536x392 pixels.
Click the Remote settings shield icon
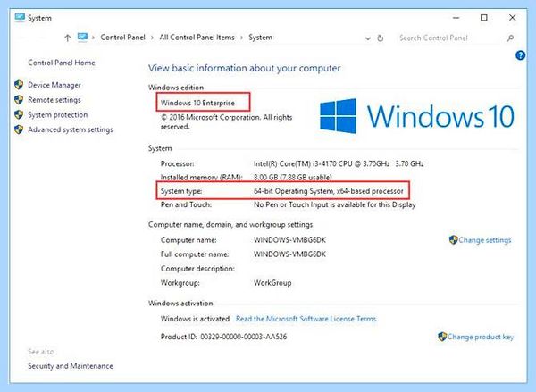19,100
